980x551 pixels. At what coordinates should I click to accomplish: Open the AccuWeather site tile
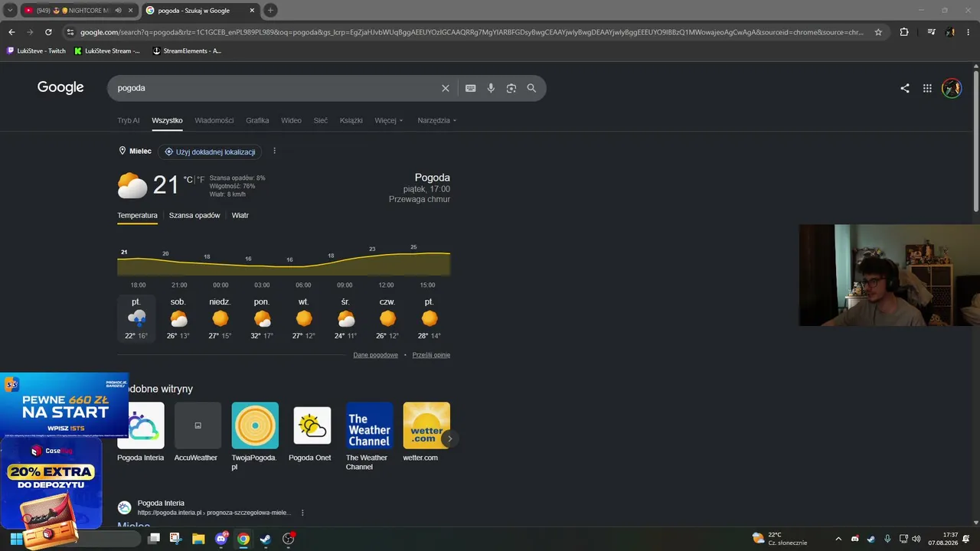pyautogui.click(x=198, y=432)
